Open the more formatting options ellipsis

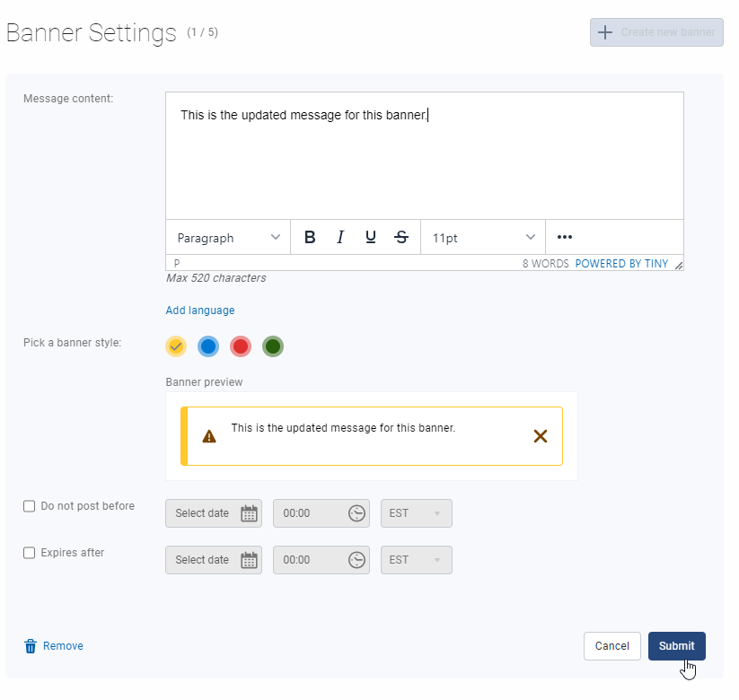pyautogui.click(x=564, y=237)
